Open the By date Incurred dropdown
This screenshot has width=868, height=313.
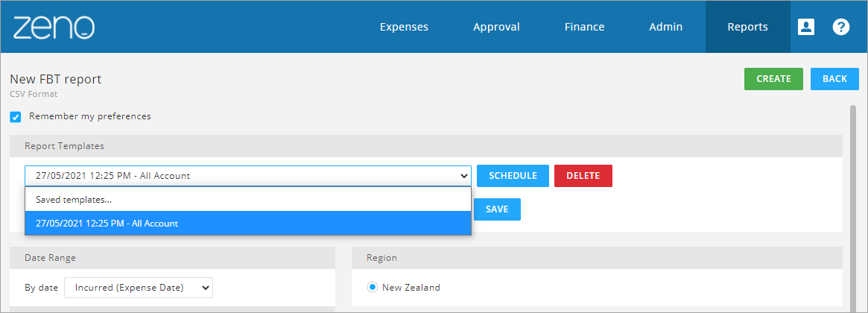(x=139, y=288)
